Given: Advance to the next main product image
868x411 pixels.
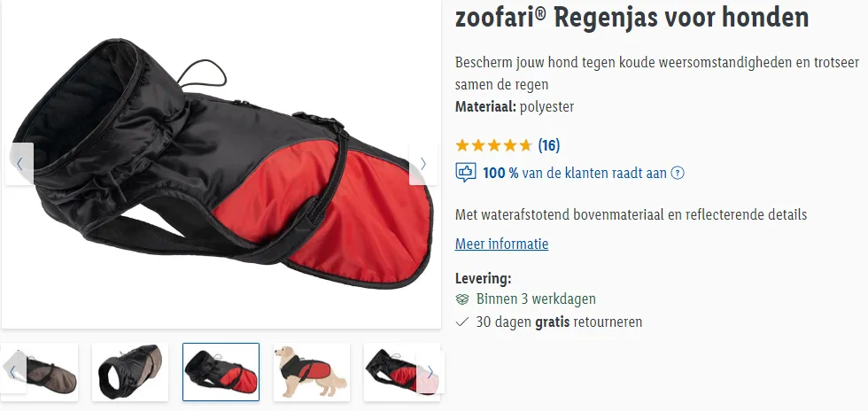Looking at the screenshot, I should point(423,164).
